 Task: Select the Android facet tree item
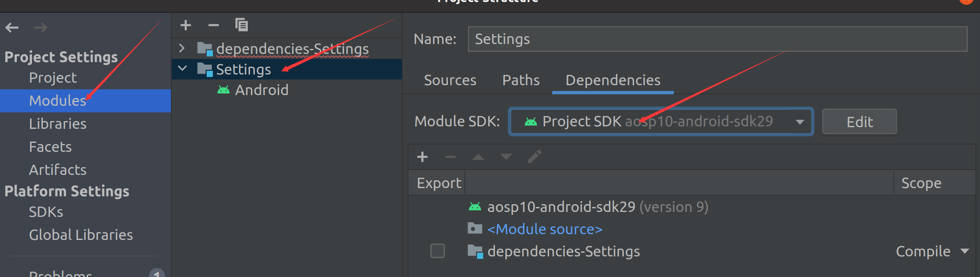[261, 90]
